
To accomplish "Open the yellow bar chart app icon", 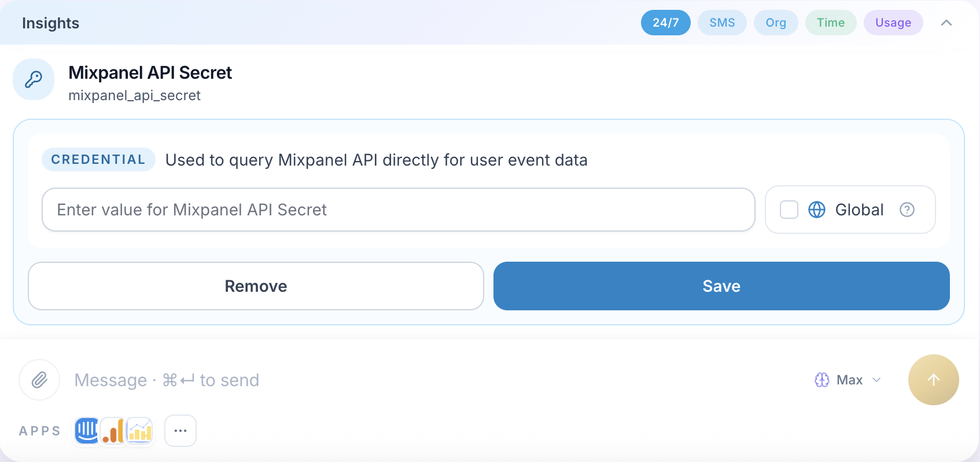I will [x=139, y=431].
